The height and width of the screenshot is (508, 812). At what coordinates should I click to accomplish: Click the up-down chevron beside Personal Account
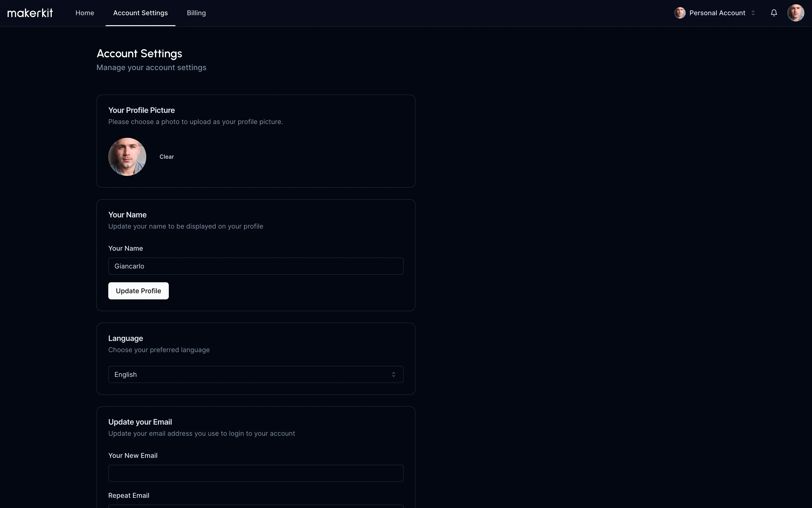[753, 13]
